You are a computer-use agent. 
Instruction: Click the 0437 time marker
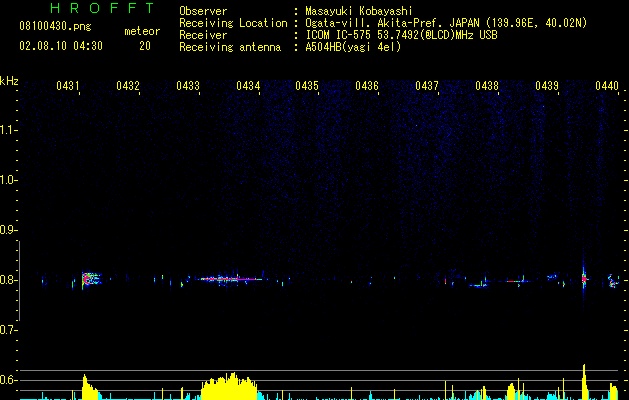pos(427,86)
